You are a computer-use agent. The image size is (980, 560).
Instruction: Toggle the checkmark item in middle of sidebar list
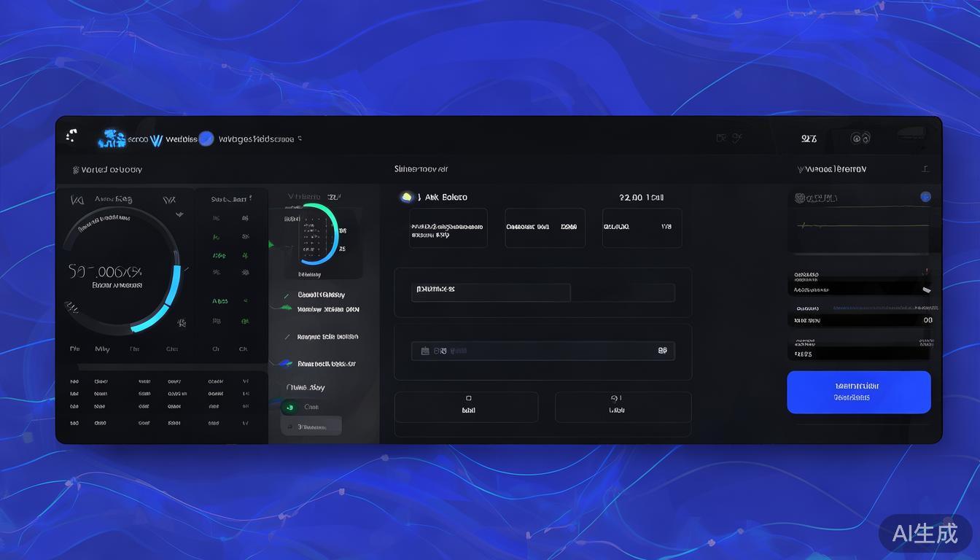click(x=285, y=337)
